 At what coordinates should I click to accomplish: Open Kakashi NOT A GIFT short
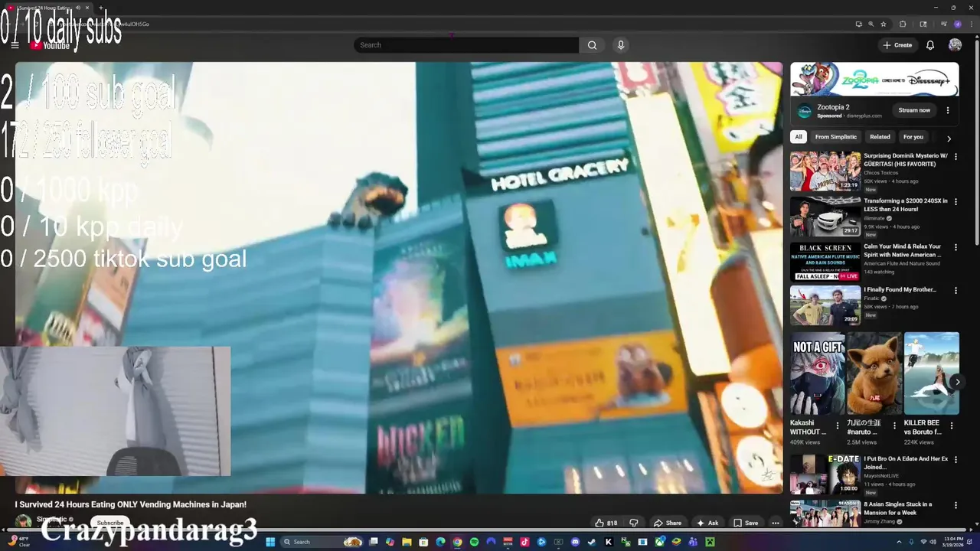click(818, 373)
